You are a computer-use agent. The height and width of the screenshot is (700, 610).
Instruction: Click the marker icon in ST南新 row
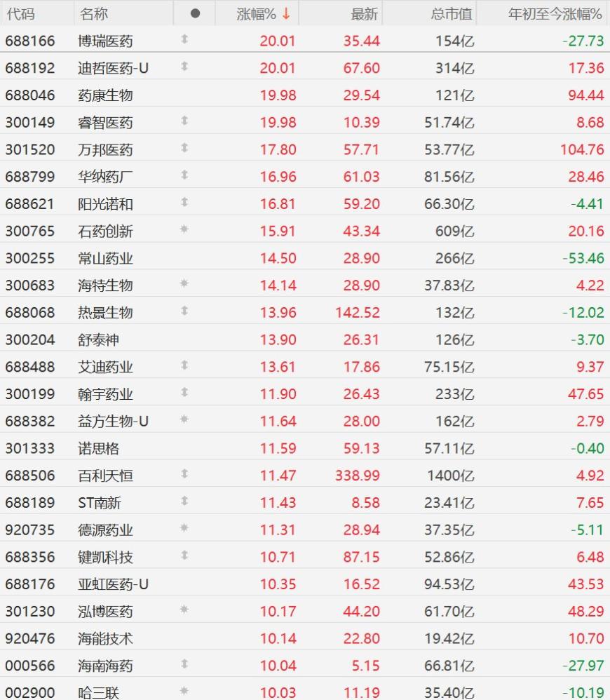tap(184, 501)
